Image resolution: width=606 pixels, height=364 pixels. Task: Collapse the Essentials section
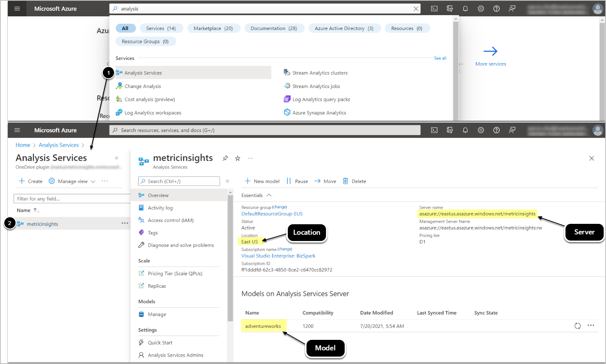[269, 195]
